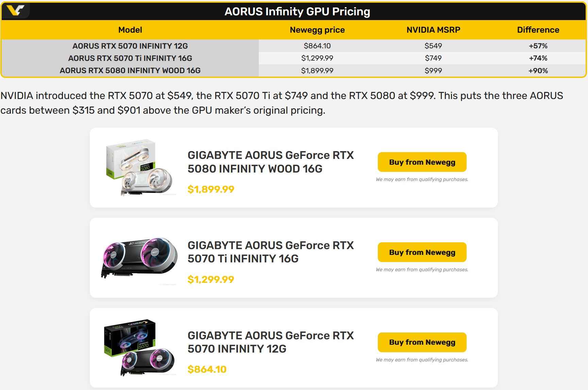Buy the RTX 5070 Ti INFINITY from Newegg
The height and width of the screenshot is (390, 588).
click(422, 252)
